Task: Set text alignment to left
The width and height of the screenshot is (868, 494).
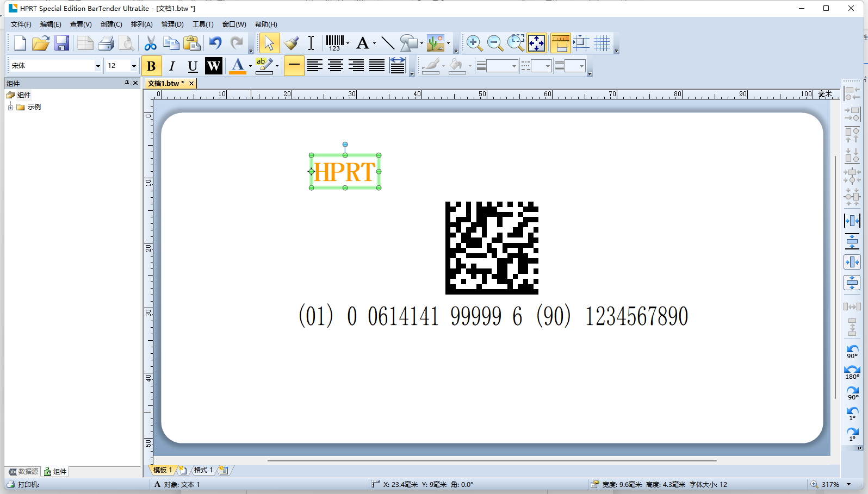Action: point(314,66)
